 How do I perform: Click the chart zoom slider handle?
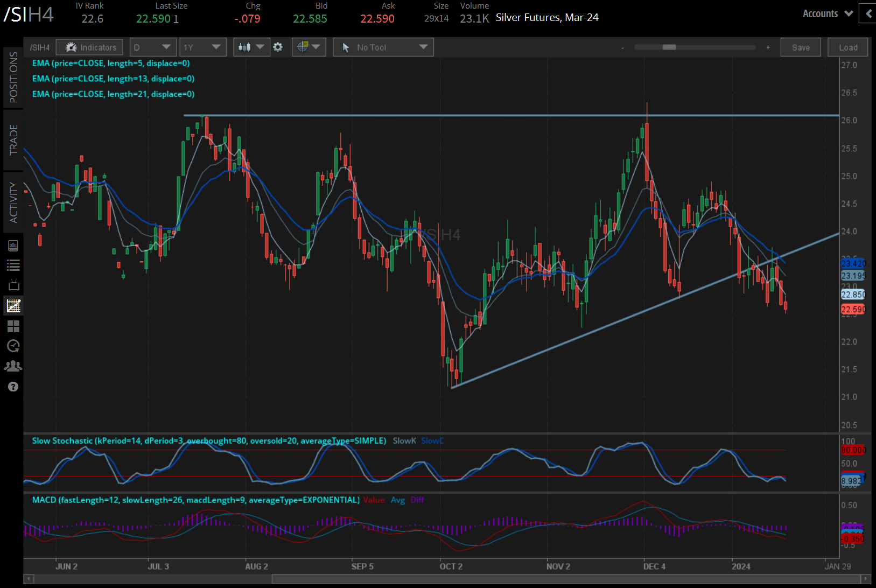click(x=669, y=47)
